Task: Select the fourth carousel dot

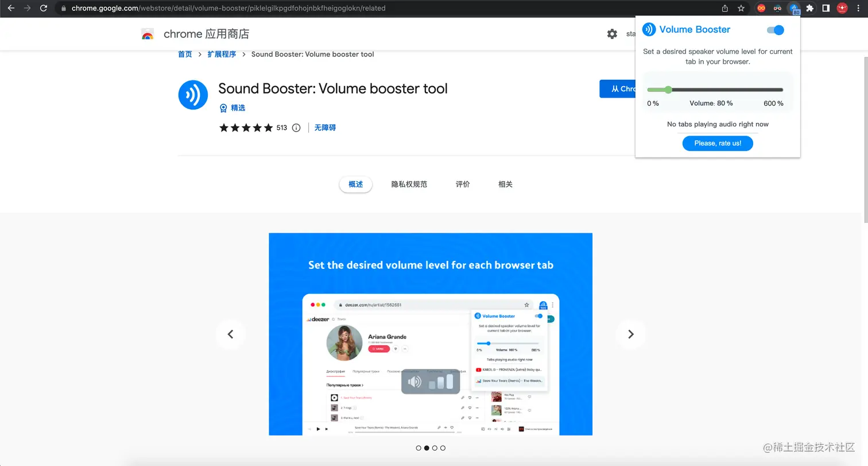Action: tap(443, 448)
